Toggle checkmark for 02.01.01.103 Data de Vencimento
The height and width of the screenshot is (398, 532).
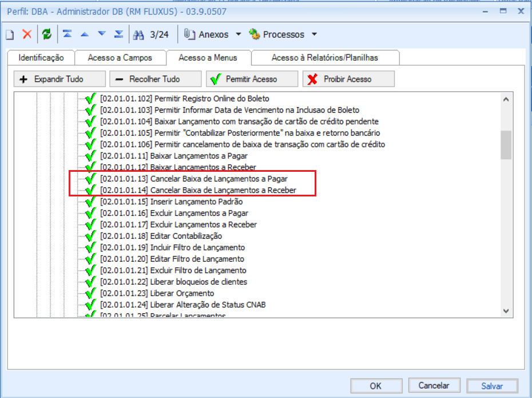tap(90, 110)
